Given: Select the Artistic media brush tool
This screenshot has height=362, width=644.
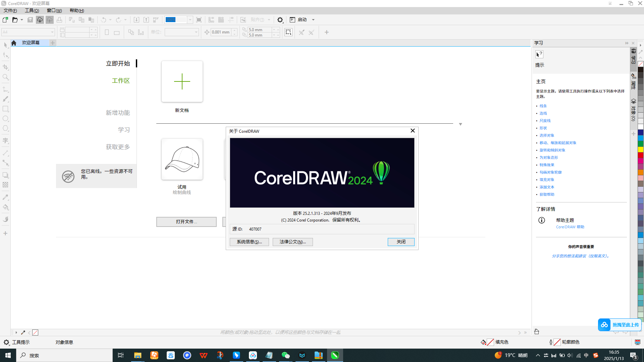Looking at the screenshot, I should pos(5,99).
